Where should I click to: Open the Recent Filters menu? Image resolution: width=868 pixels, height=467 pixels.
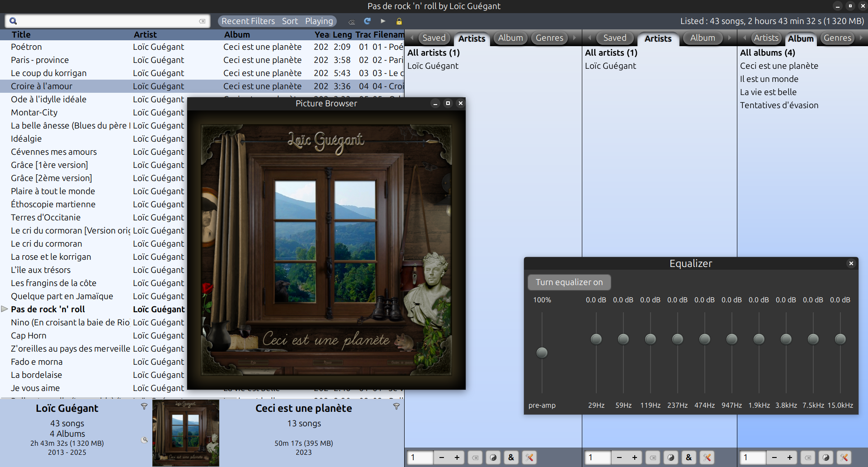click(x=248, y=21)
